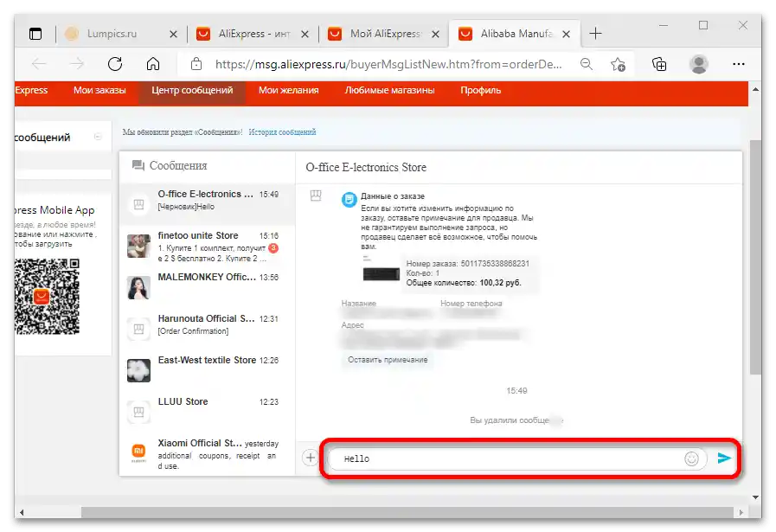
Task: Open Xiaomi Official St... conversation
Action: 208,454
